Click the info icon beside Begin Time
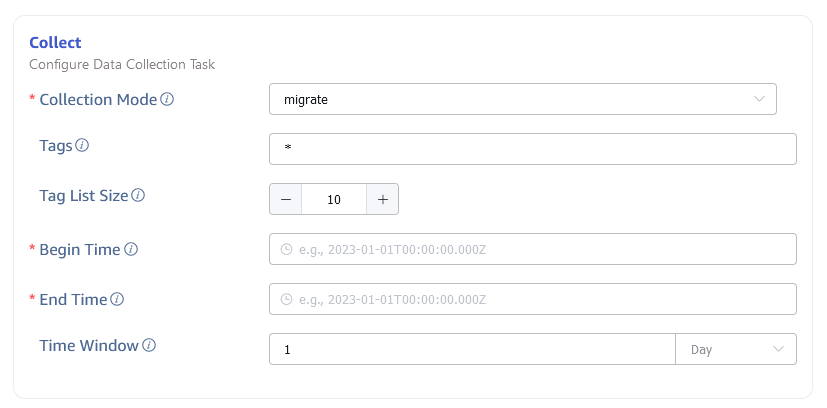Image resolution: width=827 pixels, height=408 pixels. (130, 249)
